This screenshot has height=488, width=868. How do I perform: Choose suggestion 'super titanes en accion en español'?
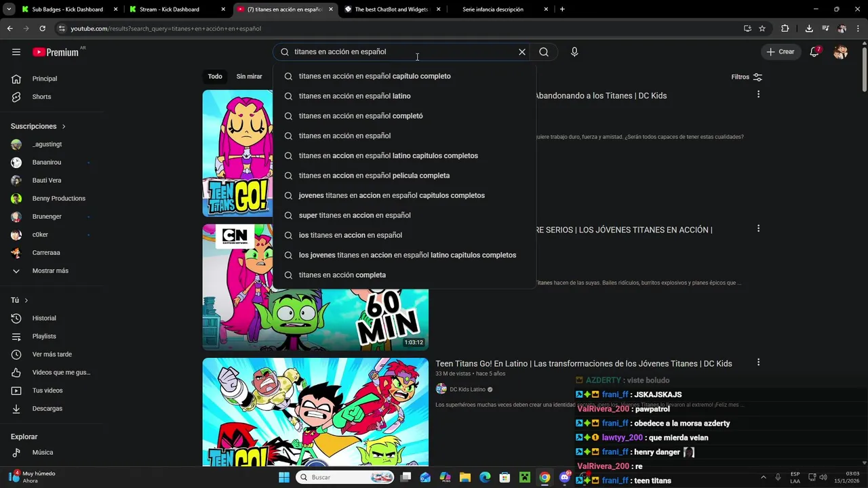[x=404, y=216]
